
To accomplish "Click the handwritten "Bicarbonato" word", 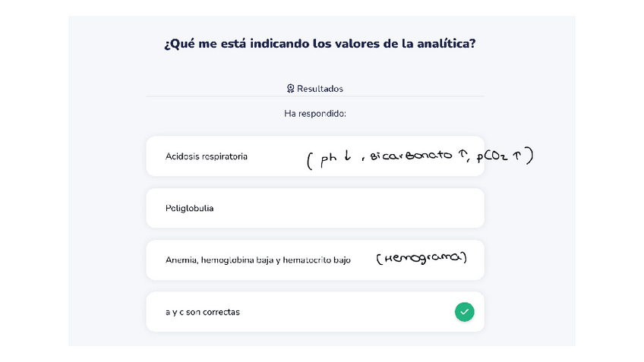I will tap(410, 157).
